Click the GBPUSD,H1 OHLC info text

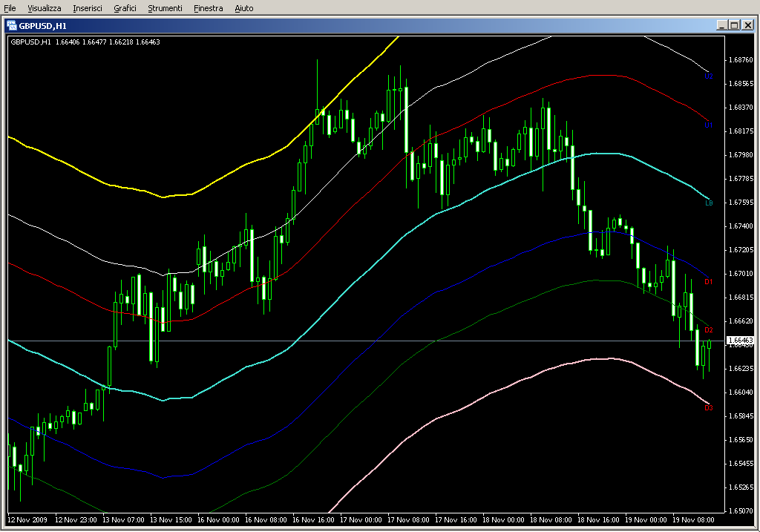pos(85,42)
